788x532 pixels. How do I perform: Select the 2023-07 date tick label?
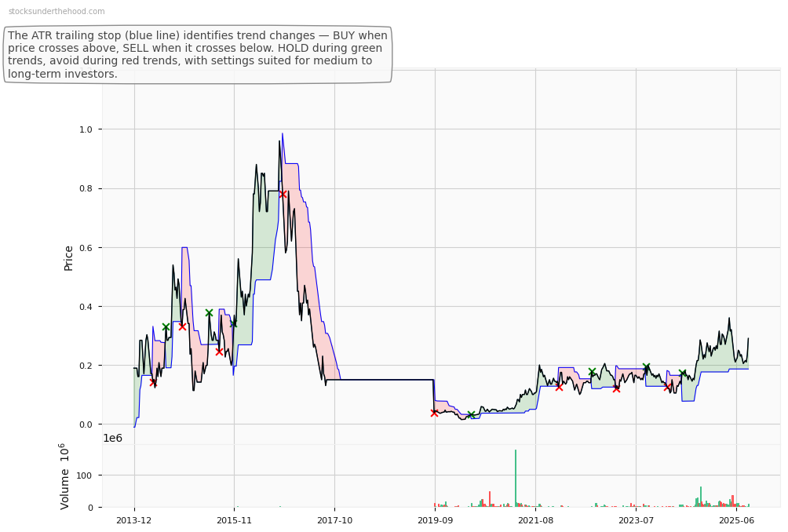636,520
